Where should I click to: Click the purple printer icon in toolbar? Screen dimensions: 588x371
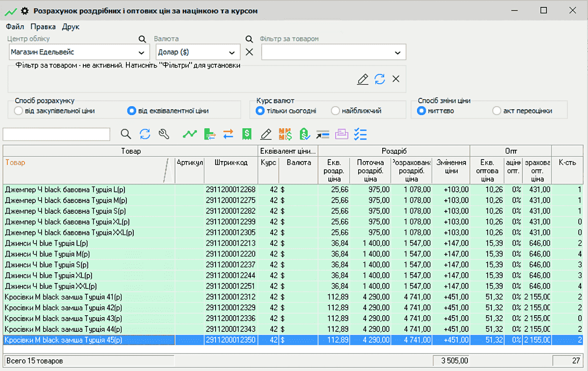[x=342, y=134]
